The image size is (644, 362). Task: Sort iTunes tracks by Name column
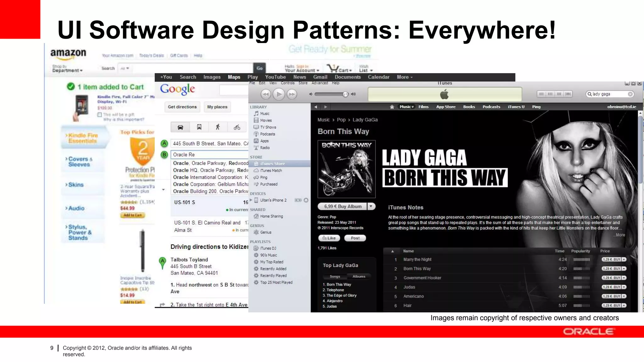tap(408, 251)
